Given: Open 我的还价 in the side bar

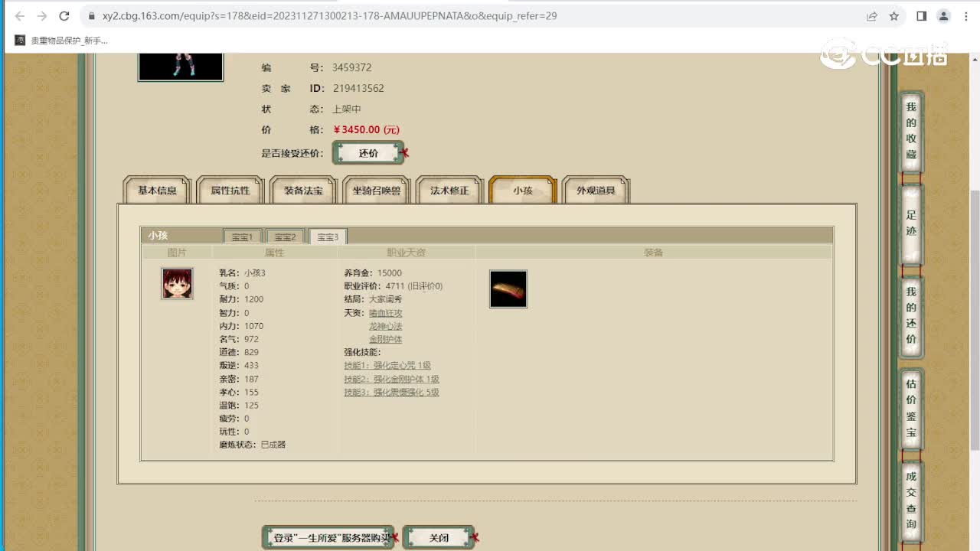Looking at the screenshot, I should coord(911,315).
